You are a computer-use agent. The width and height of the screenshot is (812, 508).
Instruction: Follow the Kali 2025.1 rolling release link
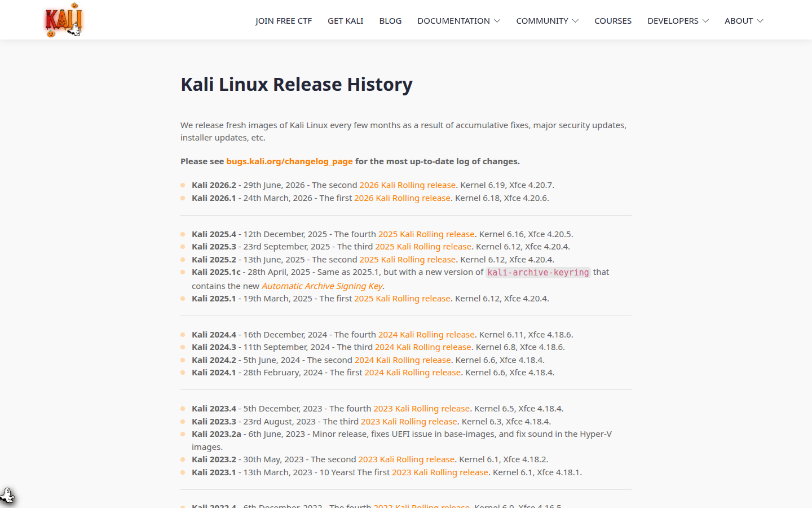point(402,299)
